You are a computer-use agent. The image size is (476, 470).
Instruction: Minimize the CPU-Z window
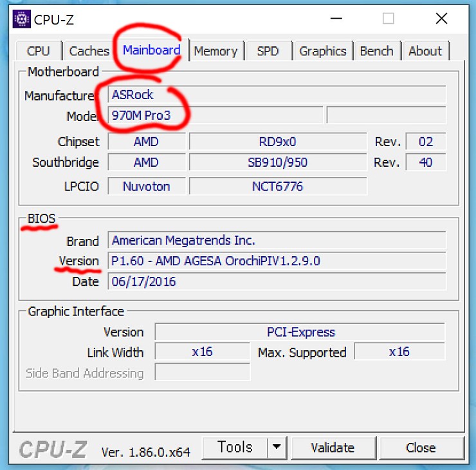click(x=336, y=19)
